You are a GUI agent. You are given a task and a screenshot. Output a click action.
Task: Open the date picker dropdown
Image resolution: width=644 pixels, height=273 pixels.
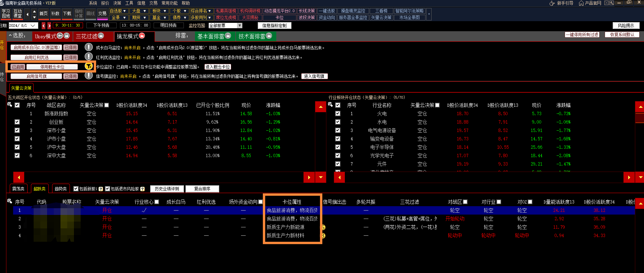(x=33, y=26)
